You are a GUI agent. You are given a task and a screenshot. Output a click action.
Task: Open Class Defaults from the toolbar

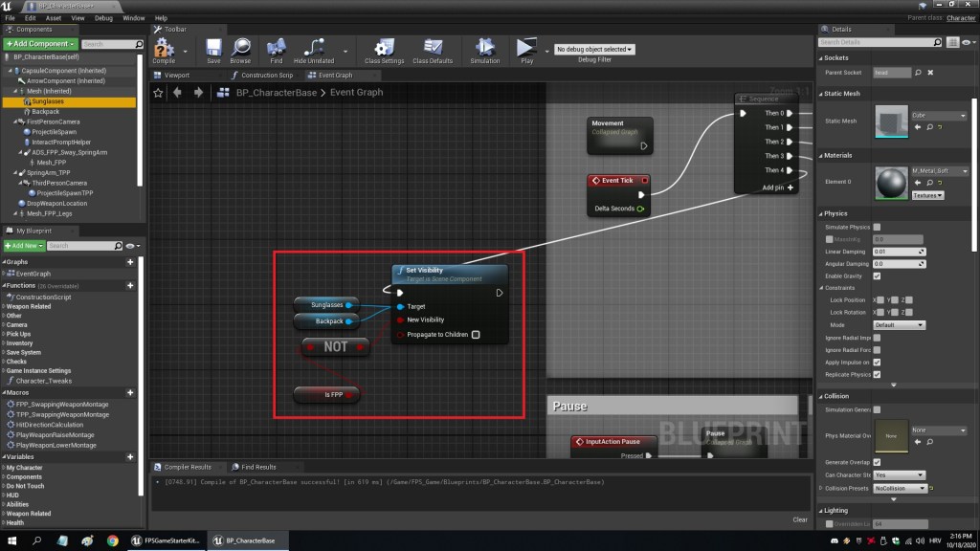point(433,47)
